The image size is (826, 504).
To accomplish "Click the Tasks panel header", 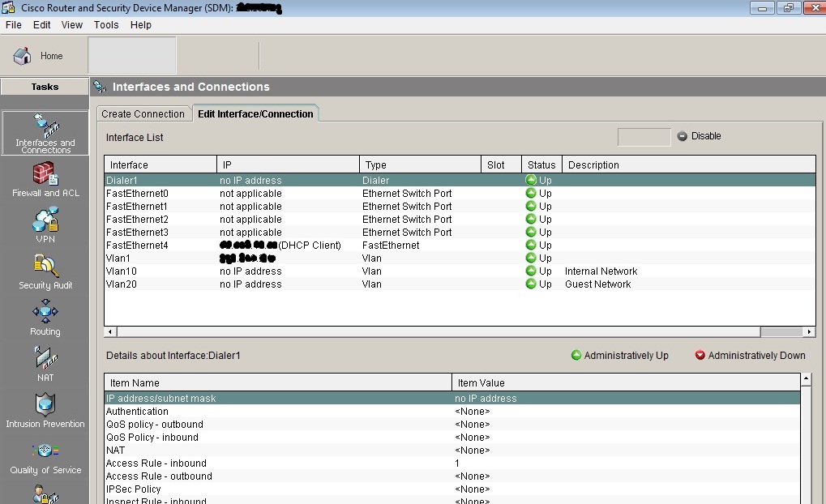I will pyautogui.click(x=45, y=87).
